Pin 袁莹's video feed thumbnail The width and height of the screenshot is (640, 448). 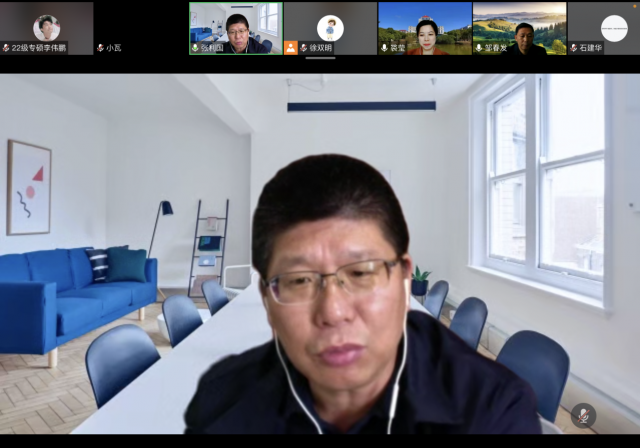click(x=425, y=24)
